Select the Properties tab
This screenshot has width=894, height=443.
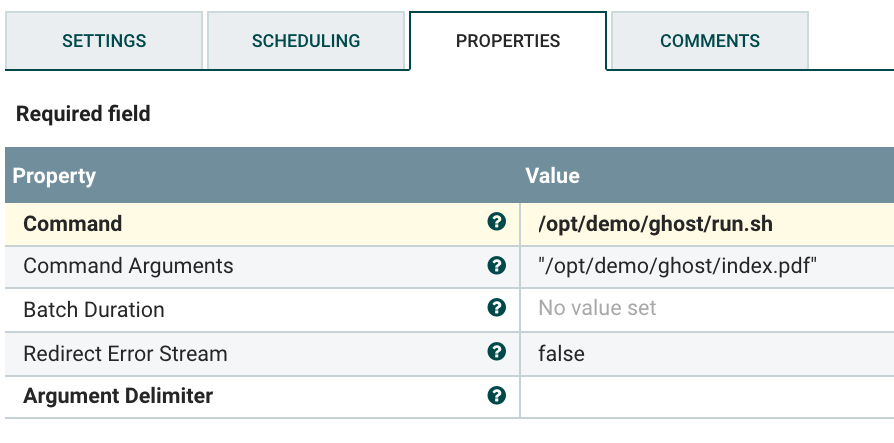(x=508, y=41)
